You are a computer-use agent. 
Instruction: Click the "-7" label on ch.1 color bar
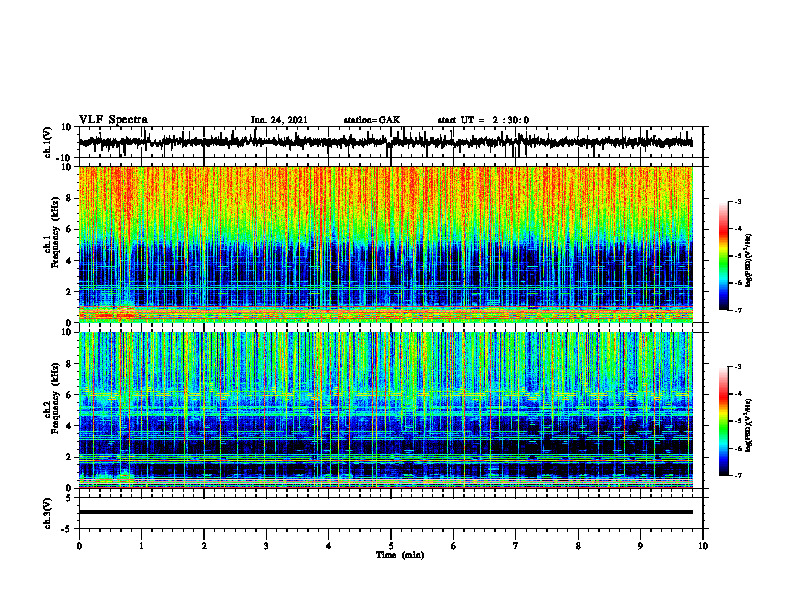coord(738,310)
